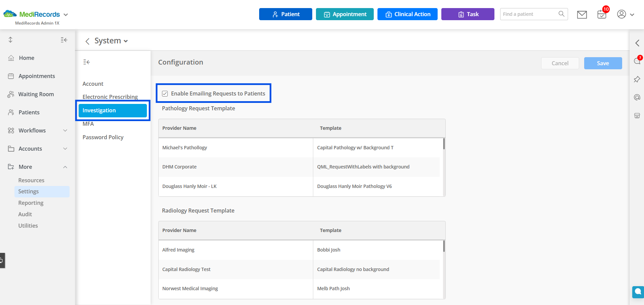Open the Waiting Room

tap(36, 94)
